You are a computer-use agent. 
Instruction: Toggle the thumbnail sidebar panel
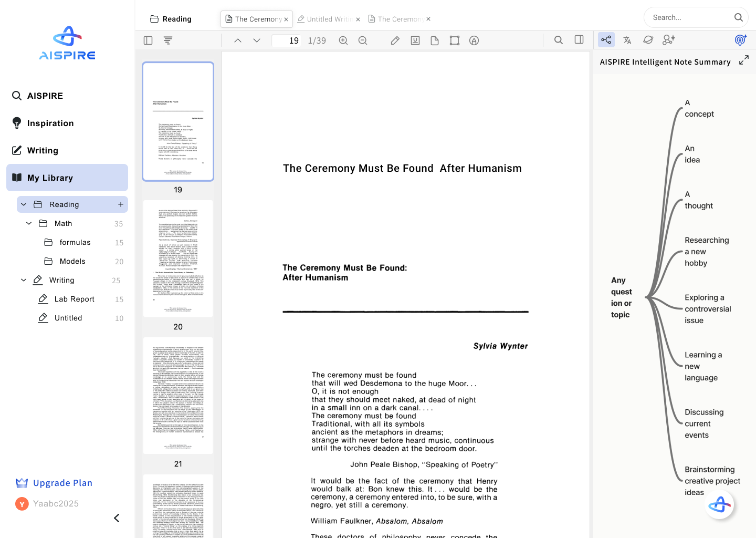click(148, 40)
